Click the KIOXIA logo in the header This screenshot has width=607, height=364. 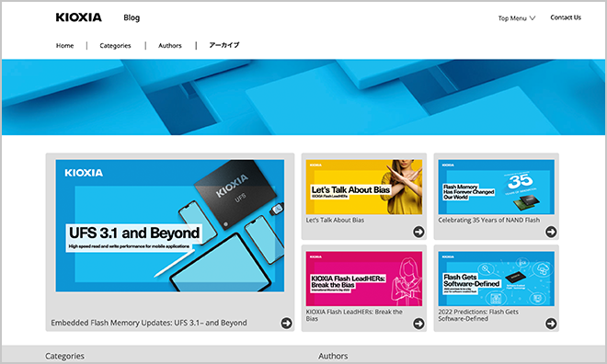coord(78,17)
